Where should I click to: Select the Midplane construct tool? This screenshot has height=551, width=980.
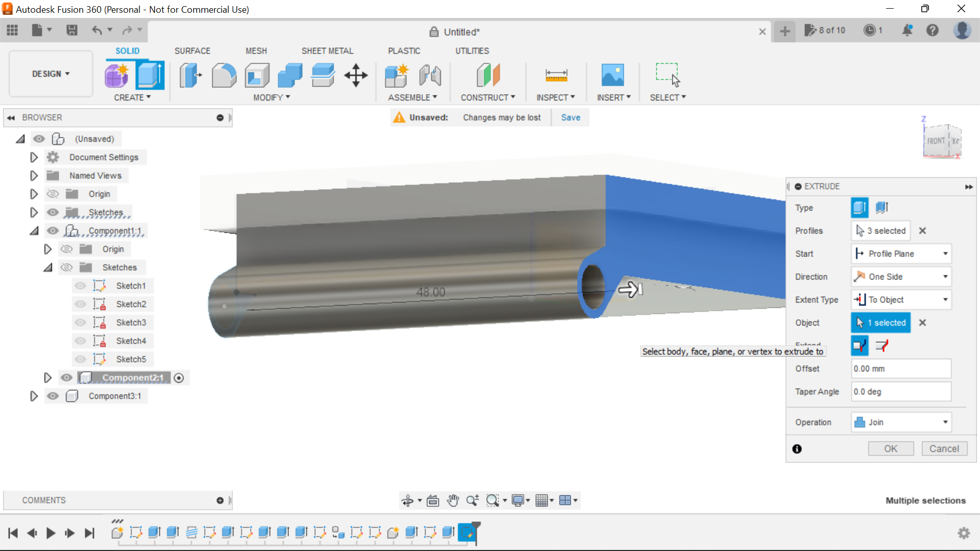488,76
